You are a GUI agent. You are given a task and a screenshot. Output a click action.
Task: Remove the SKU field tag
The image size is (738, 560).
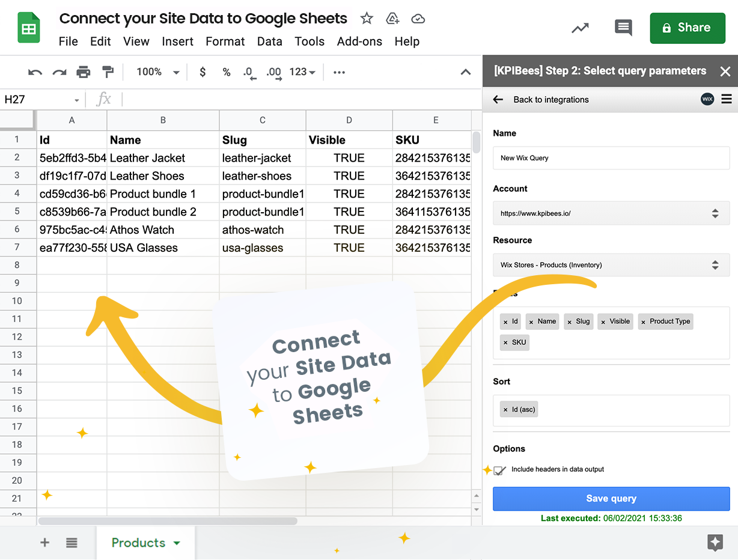[505, 343]
